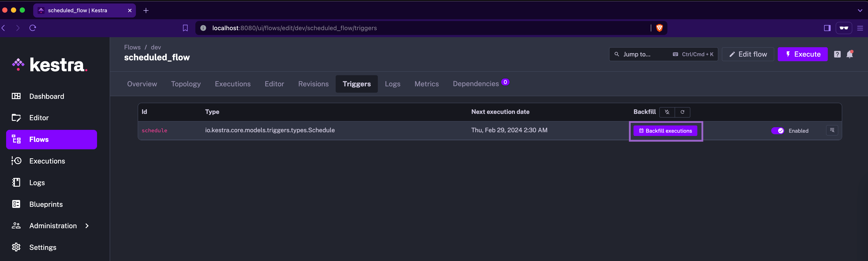The height and width of the screenshot is (261, 868).
Task: Expand the browser tab search chevron
Action: click(859, 10)
